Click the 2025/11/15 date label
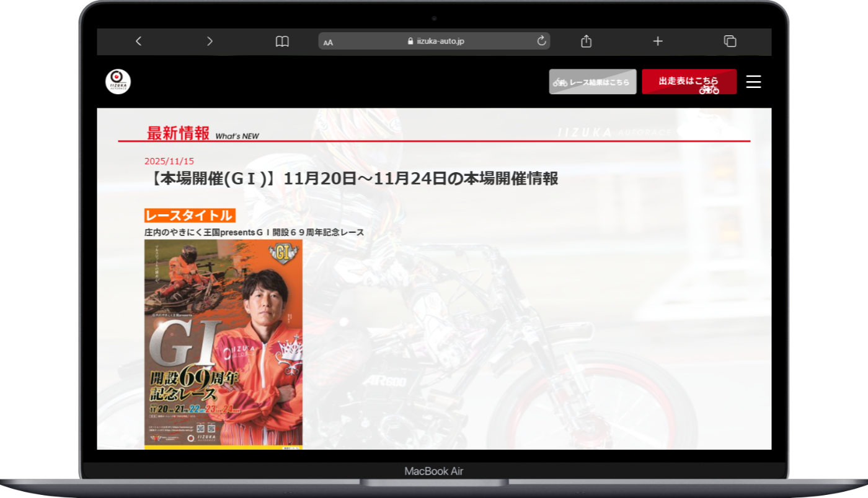 pyautogui.click(x=169, y=160)
